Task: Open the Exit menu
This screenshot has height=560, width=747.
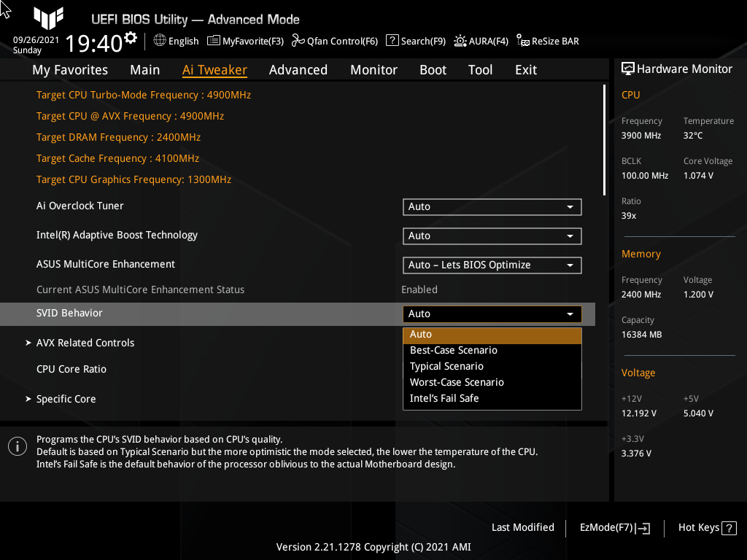Action: tap(525, 69)
